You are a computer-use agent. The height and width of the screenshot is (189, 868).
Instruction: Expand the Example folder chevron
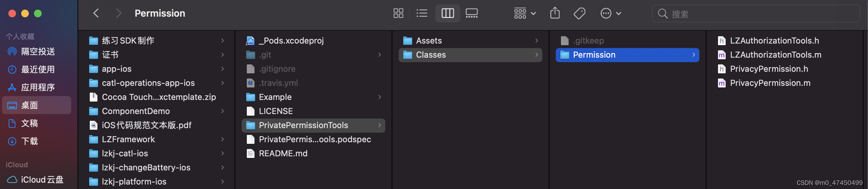click(x=380, y=97)
